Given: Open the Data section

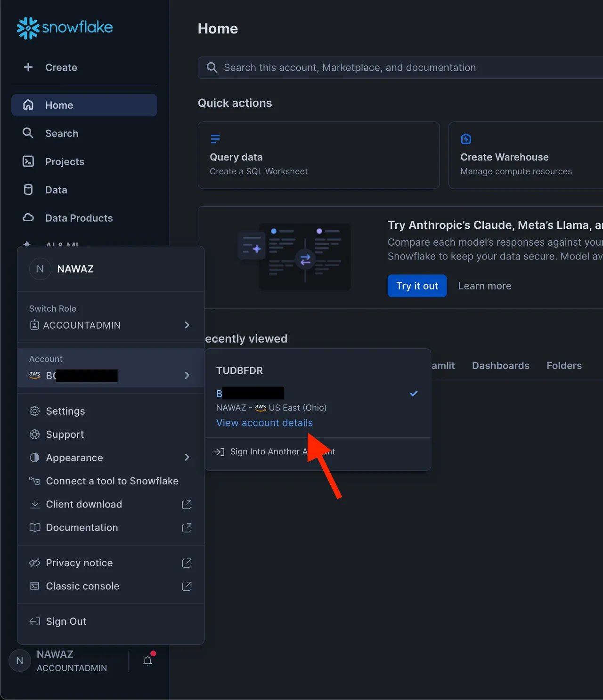Looking at the screenshot, I should point(84,190).
